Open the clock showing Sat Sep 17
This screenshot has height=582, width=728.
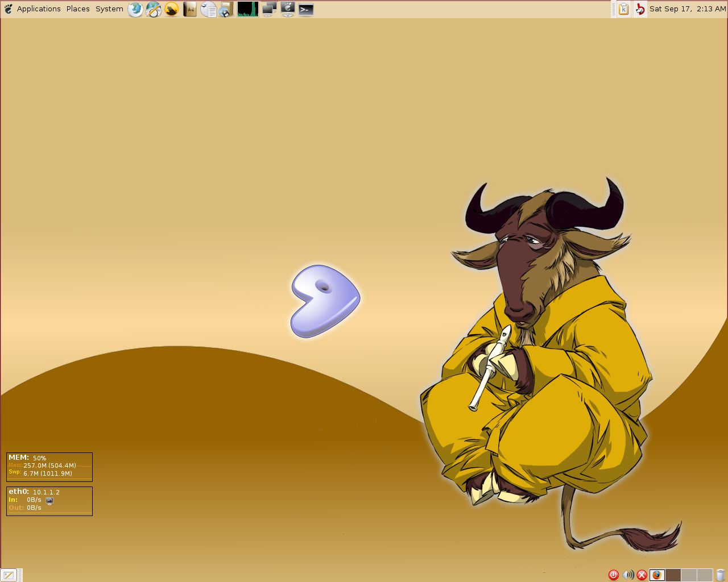tap(688, 9)
